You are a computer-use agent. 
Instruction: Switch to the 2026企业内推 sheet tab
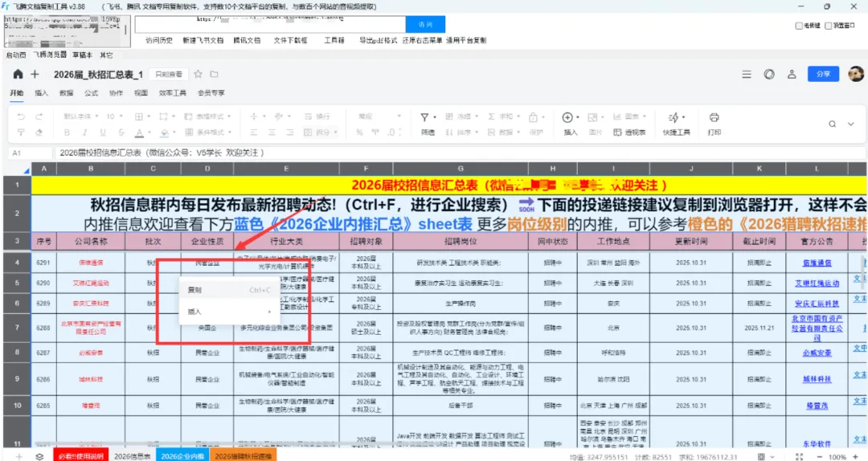(x=182, y=456)
